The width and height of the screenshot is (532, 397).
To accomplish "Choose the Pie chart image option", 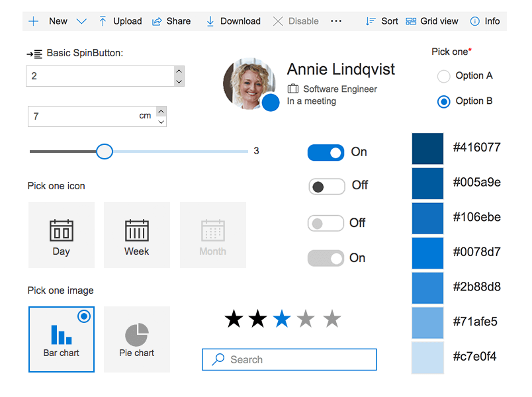I will [137, 339].
